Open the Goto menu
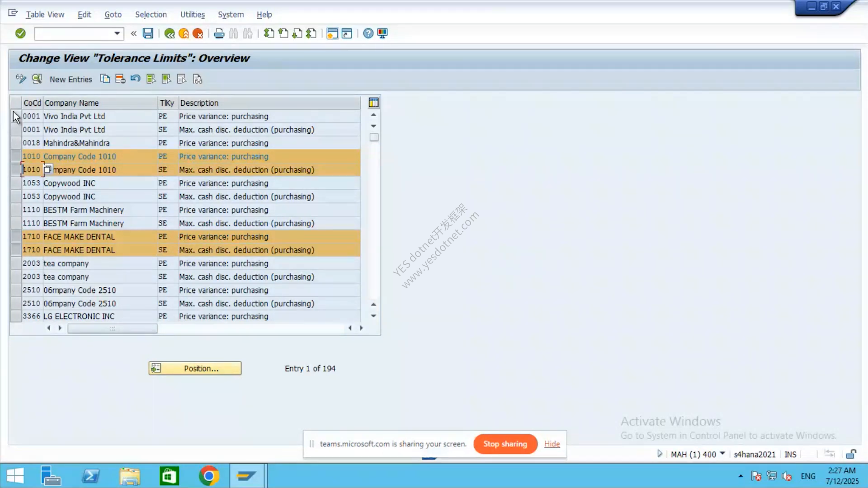Viewport: 868px width, 488px height. tap(113, 14)
